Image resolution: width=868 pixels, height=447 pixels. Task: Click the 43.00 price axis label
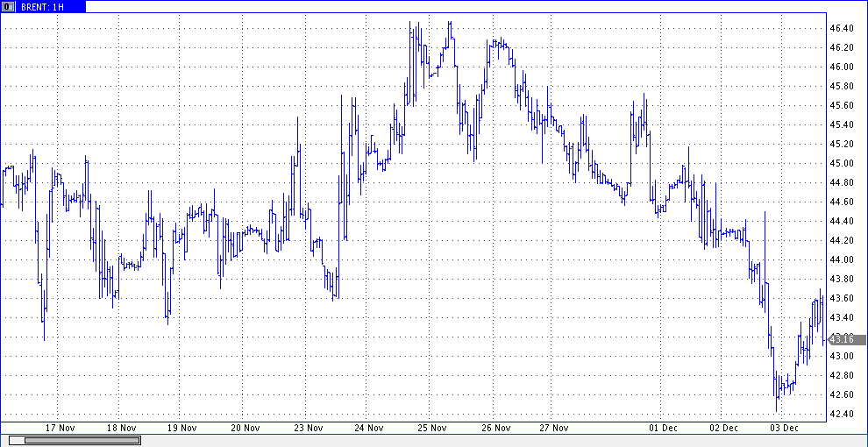coord(840,356)
